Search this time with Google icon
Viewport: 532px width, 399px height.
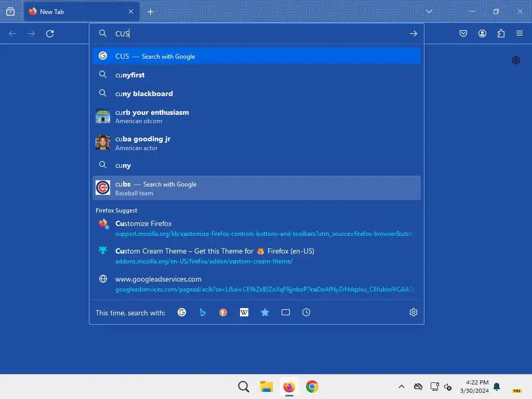(182, 312)
